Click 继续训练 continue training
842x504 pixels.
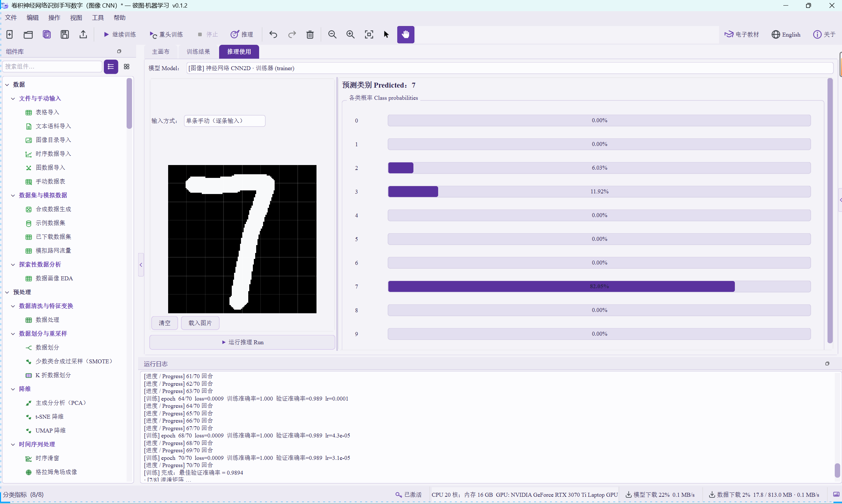tap(120, 34)
